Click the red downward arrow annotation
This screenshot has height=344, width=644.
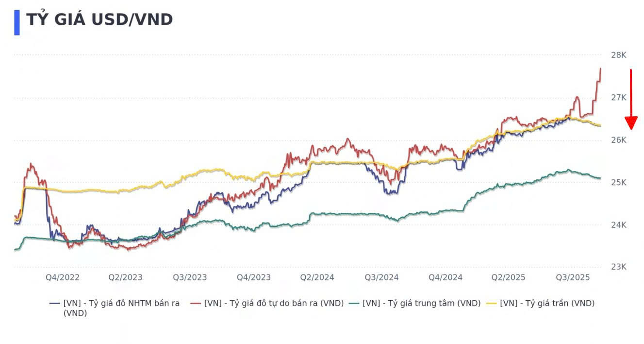(x=631, y=99)
